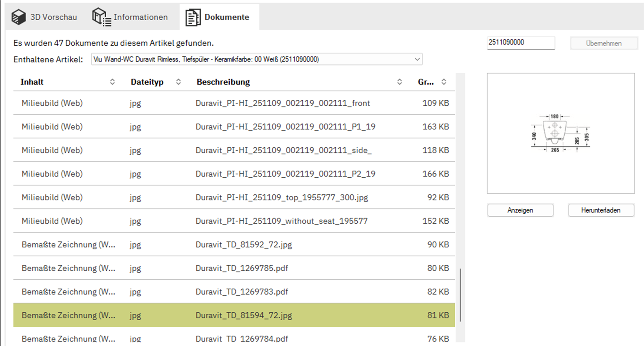Sort by Gr... size column arrows

(444, 82)
